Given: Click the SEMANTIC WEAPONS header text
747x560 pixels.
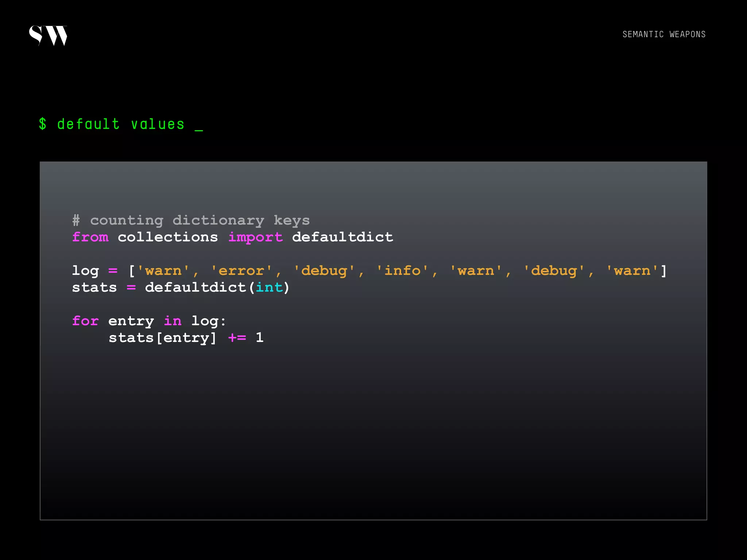Looking at the screenshot, I should [x=664, y=34].
